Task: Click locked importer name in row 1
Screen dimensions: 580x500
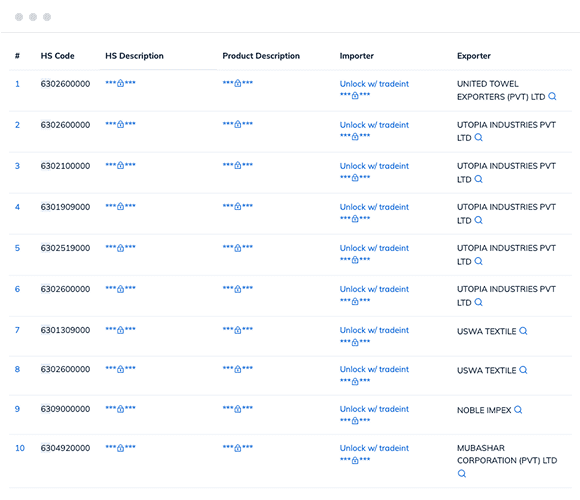Action: pyautogui.click(x=355, y=95)
